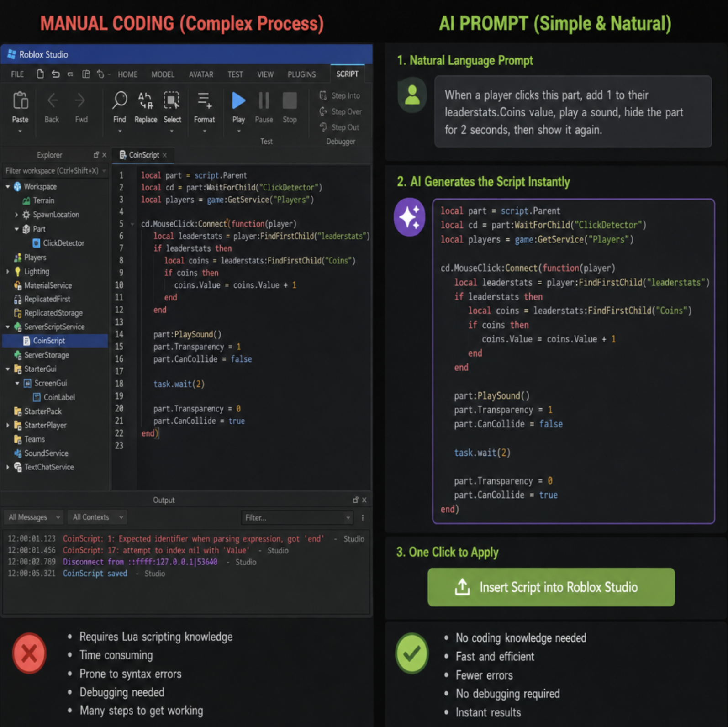The image size is (728, 727).
Task: Open the Paste dropdown arrow
Action: [20, 131]
